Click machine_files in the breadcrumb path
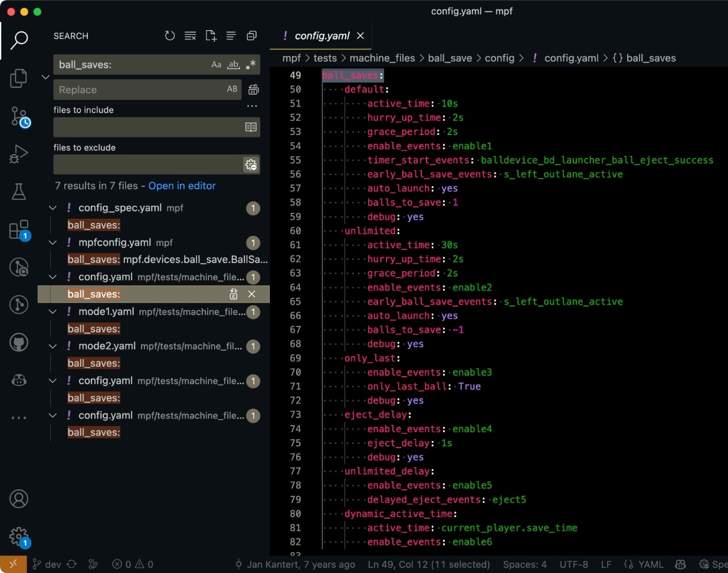Image resolution: width=728 pixels, height=573 pixels. [382, 58]
